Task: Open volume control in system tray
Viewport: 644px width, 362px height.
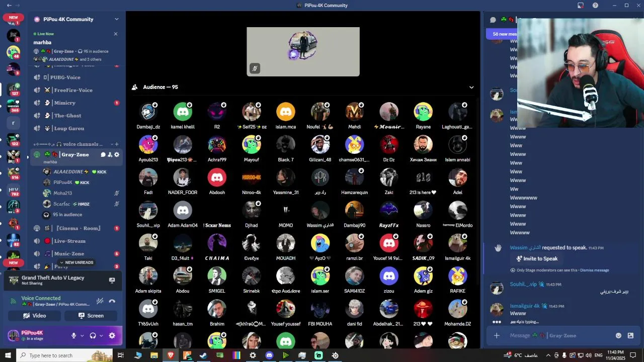Action: (589, 355)
